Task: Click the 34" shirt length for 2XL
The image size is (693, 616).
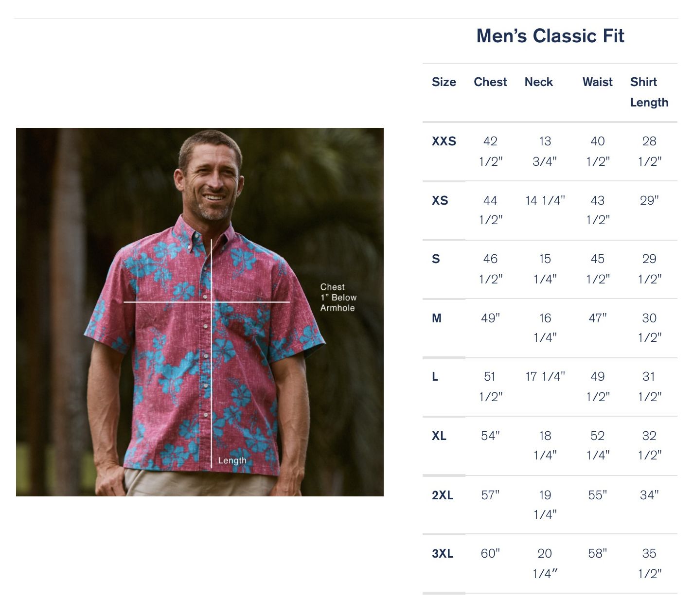Action: [x=649, y=495]
